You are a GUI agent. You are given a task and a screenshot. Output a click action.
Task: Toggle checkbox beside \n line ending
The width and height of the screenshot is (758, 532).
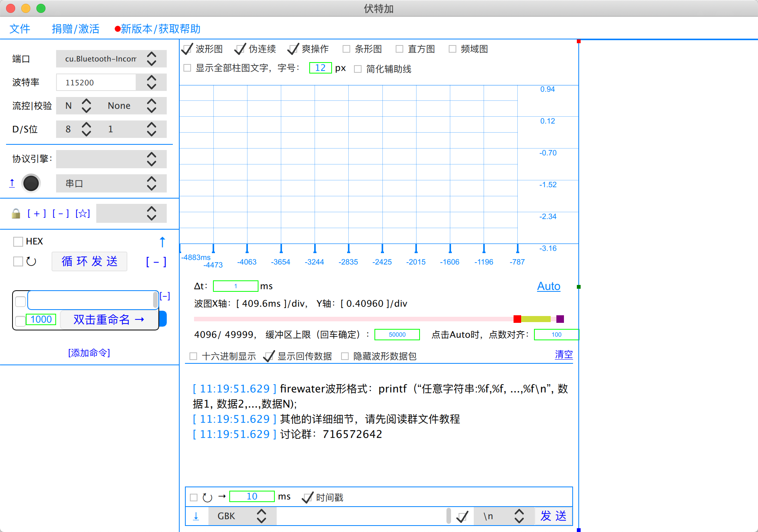coord(462,516)
